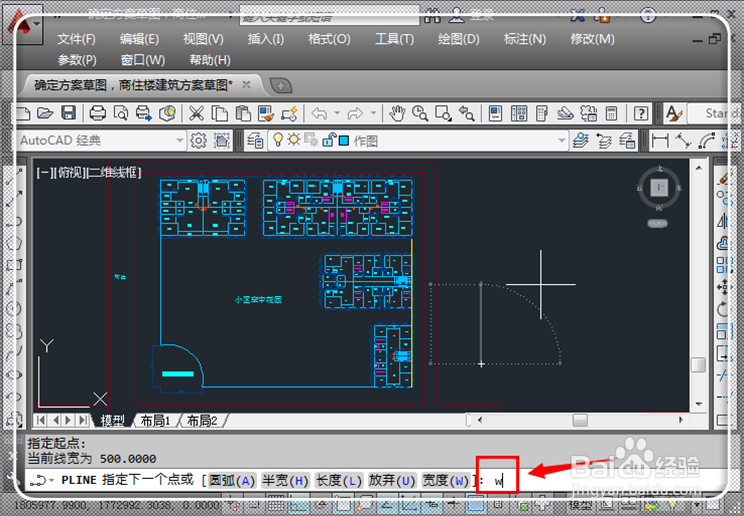The width and height of the screenshot is (744, 516).
Task: Click the Redo arrow icon
Action: click(x=355, y=113)
